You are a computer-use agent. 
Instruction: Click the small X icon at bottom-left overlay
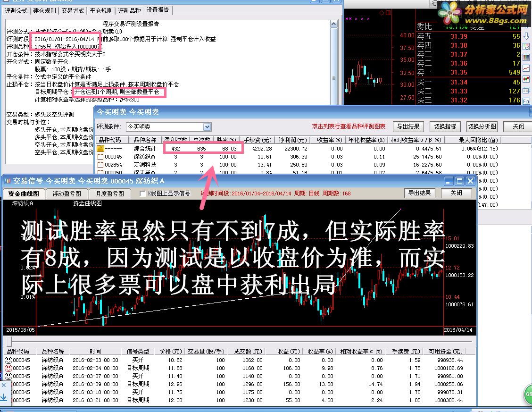[x=3, y=385]
